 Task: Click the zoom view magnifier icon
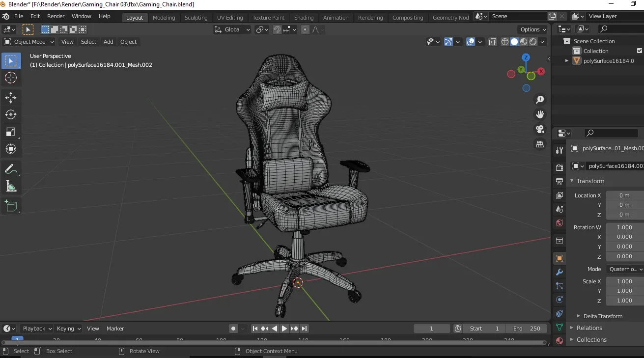point(540,100)
